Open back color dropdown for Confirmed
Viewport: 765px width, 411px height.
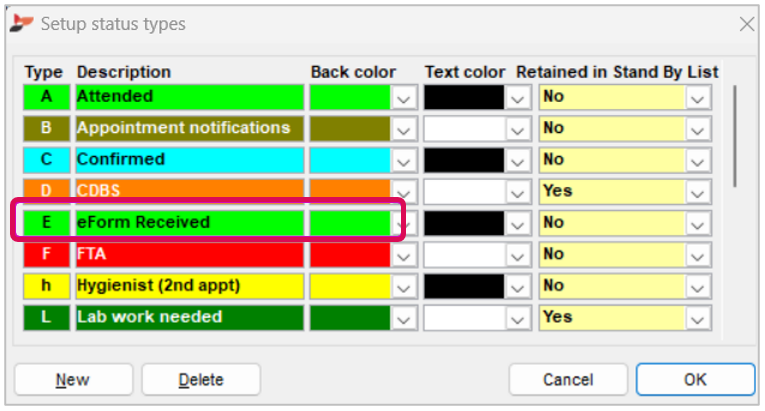403,161
